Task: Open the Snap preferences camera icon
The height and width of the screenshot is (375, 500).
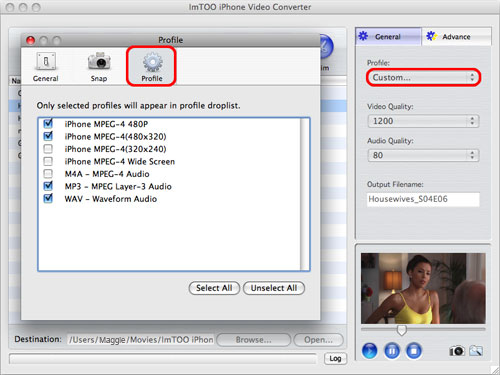Action: pos(99,61)
